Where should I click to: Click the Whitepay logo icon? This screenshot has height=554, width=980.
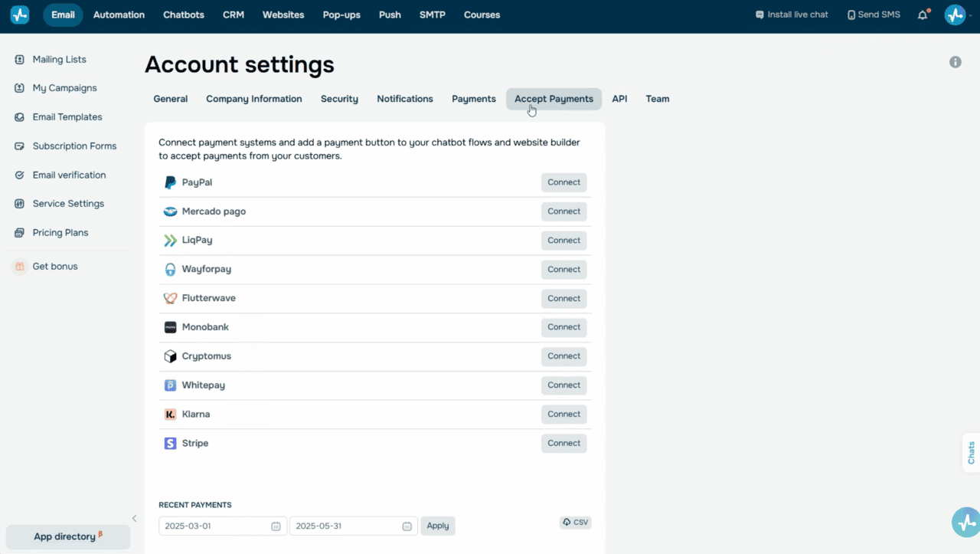[x=170, y=385]
